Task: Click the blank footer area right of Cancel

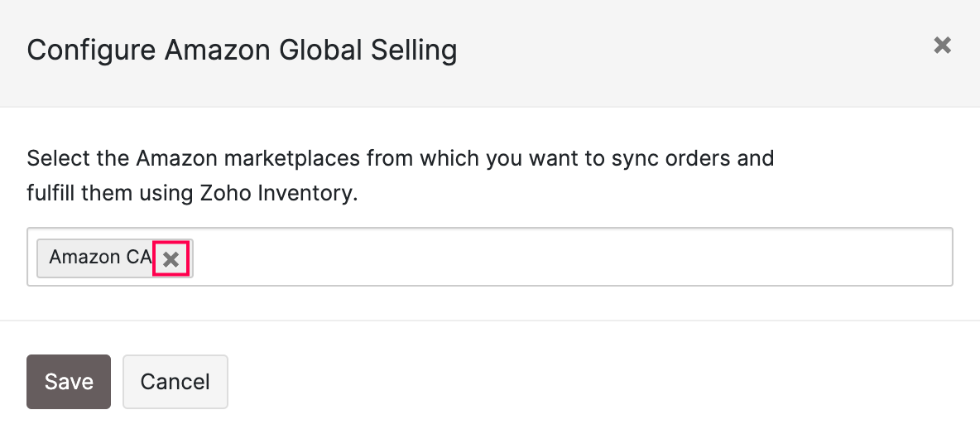Action: pyautogui.click(x=579, y=382)
